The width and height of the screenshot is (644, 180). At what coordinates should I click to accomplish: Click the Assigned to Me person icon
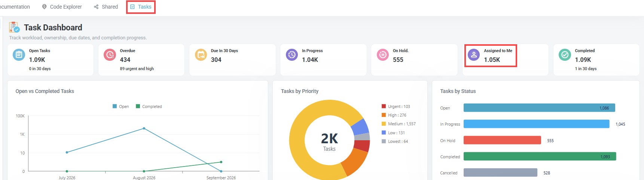[x=474, y=54]
